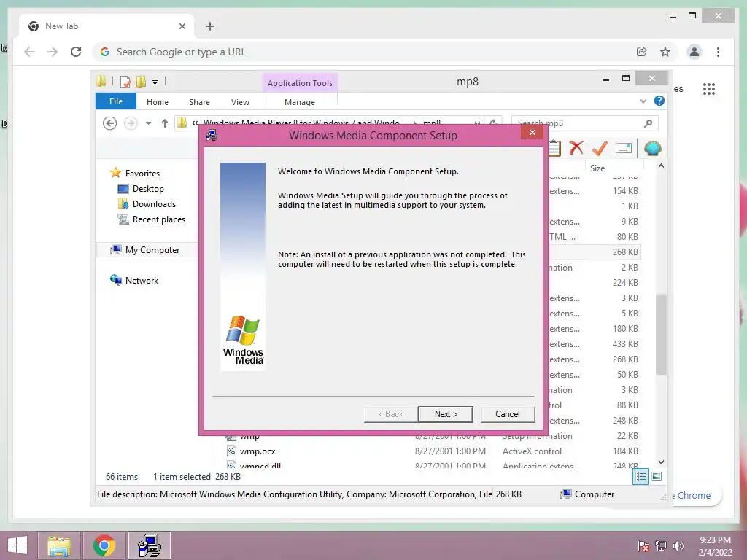This screenshot has width=747, height=560.
Task: Open the recent locations dropdown arrow
Action: tap(148, 123)
